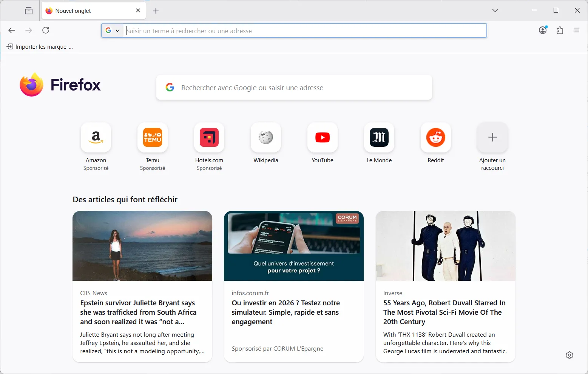Open the Hotels.com shortcut
This screenshot has width=588, height=374.
coord(209,137)
